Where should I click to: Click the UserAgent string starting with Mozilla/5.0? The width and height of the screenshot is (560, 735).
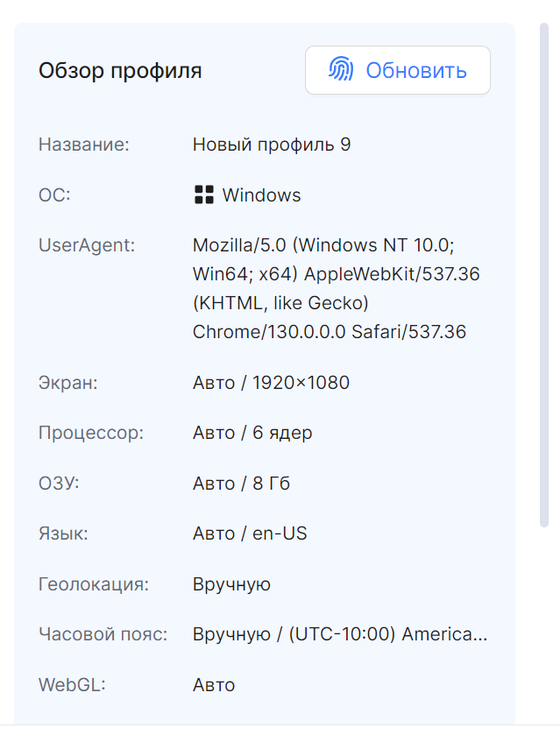pos(336,288)
